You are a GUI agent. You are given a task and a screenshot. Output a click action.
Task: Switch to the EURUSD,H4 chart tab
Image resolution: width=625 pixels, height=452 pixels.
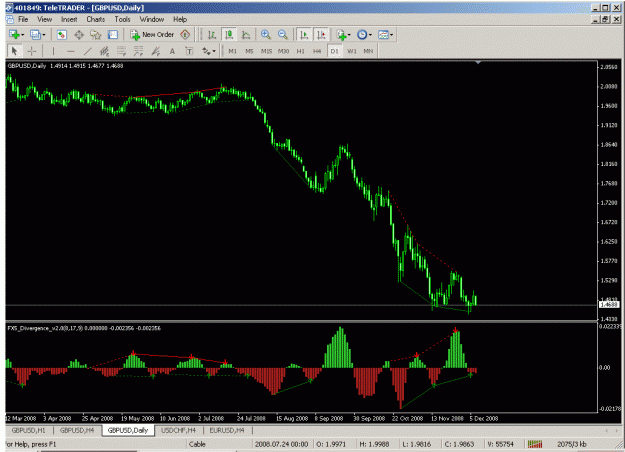point(227,430)
